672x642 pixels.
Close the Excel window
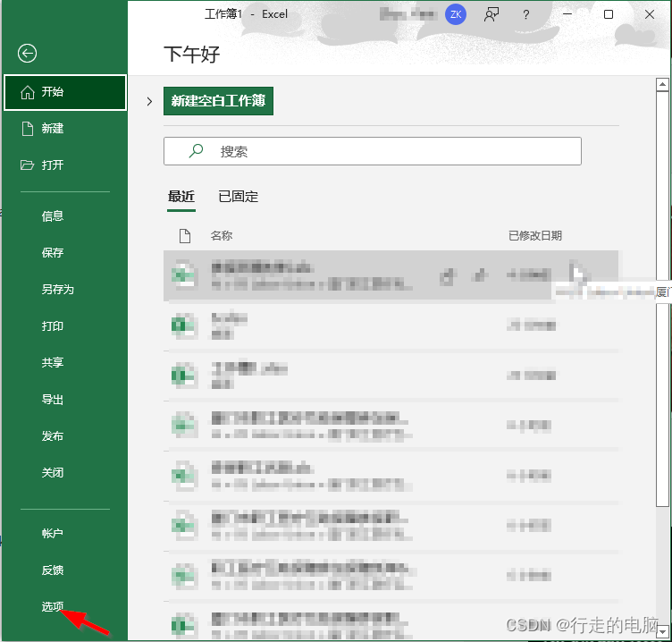click(650, 14)
